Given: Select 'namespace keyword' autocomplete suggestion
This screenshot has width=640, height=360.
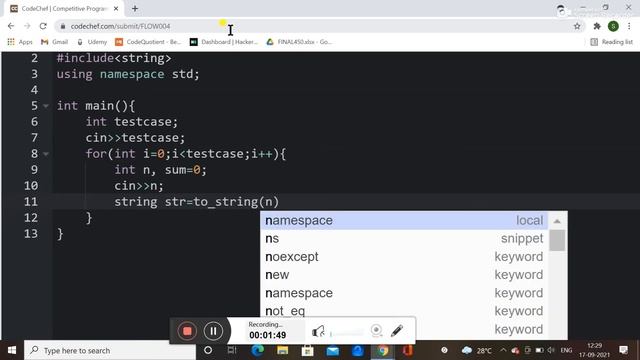Looking at the screenshot, I should point(404,293).
